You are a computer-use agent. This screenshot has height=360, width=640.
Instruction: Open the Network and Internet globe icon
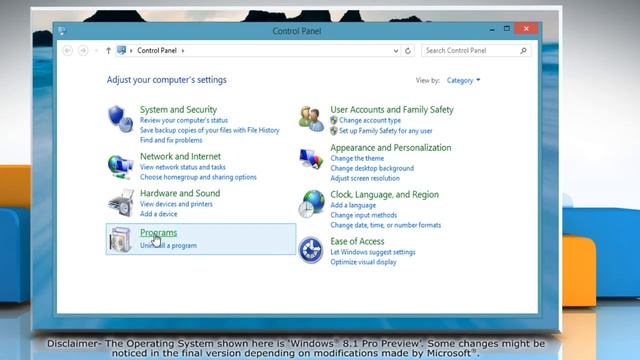point(120,167)
